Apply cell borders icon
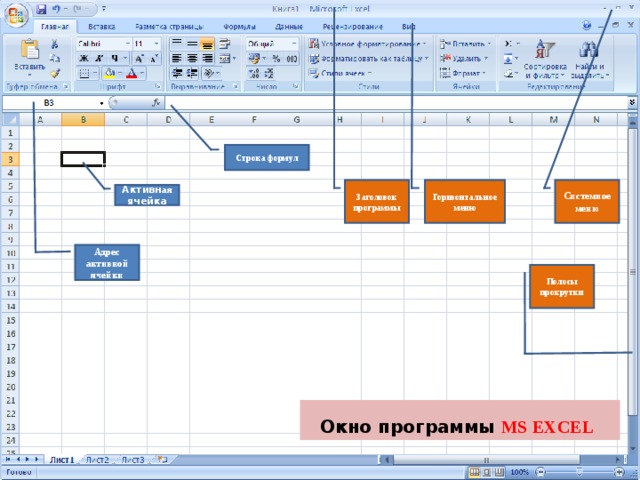Viewport: 640px width, 480px height. coord(84,73)
